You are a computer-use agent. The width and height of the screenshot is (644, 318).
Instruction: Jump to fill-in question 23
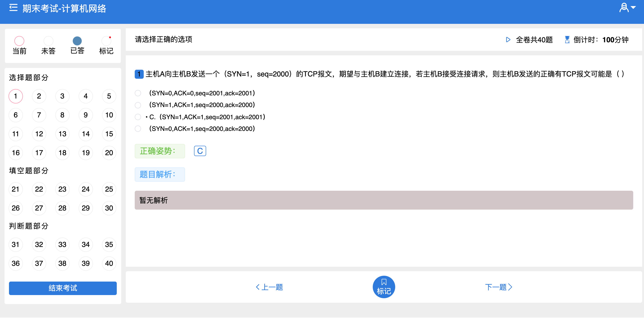click(x=62, y=189)
